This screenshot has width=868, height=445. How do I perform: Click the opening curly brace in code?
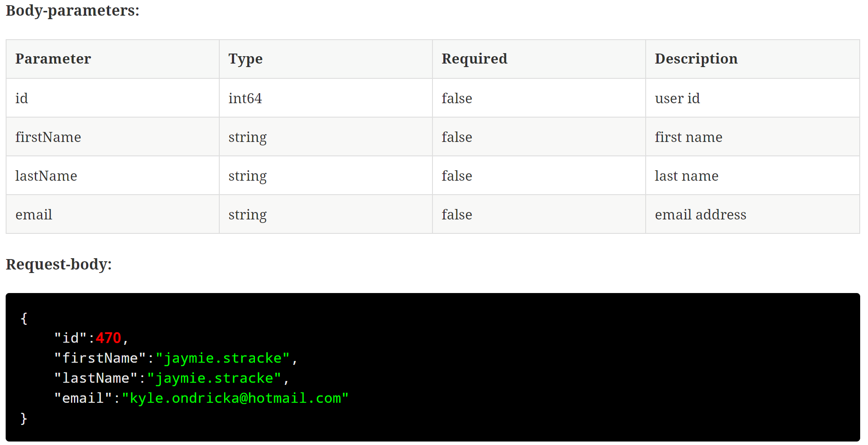[24, 318]
